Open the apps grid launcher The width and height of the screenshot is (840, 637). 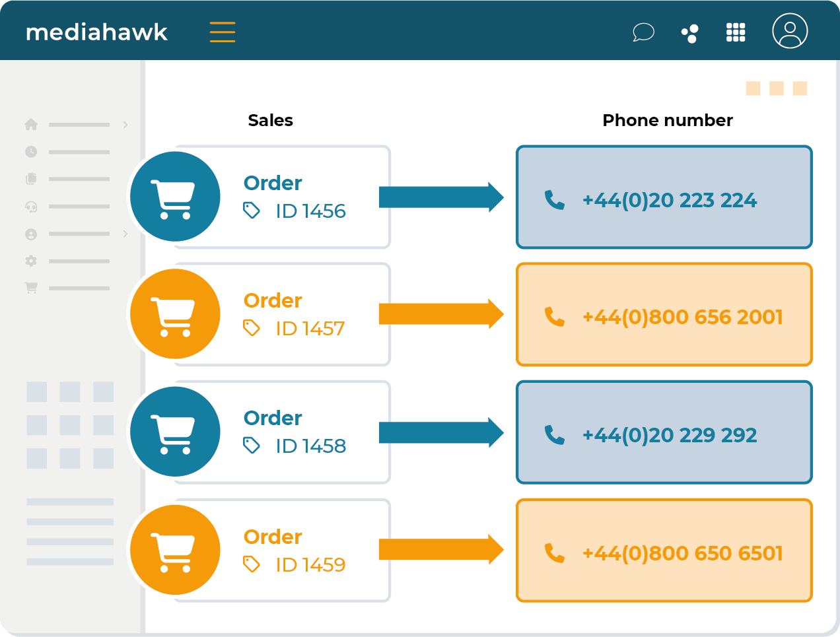(x=736, y=32)
